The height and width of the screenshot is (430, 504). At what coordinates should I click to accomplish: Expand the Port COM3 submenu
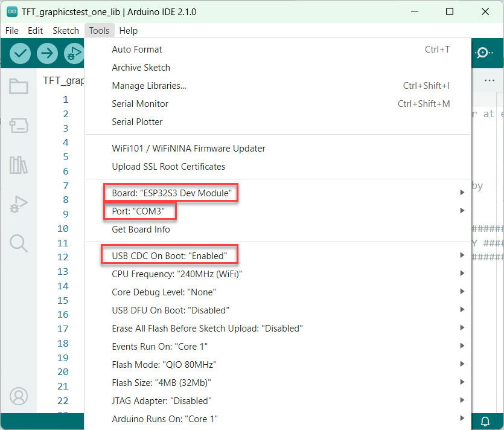tap(278, 211)
